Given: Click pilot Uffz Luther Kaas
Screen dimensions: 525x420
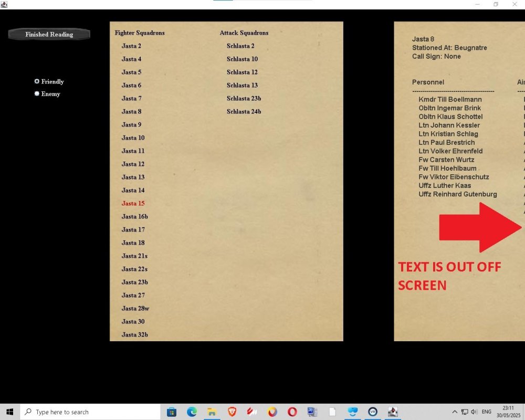Looking at the screenshot, I should (x=445, y=185).
